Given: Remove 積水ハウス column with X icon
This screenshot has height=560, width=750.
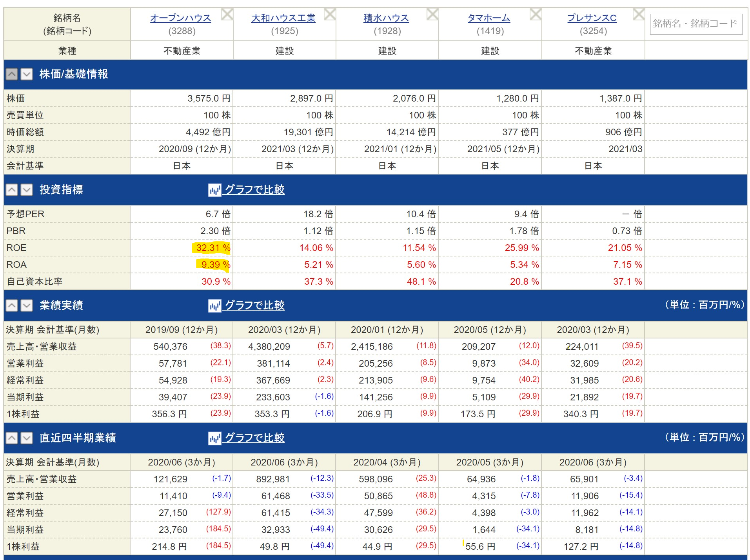Looking at the screenshot, I should click(432, 15).
